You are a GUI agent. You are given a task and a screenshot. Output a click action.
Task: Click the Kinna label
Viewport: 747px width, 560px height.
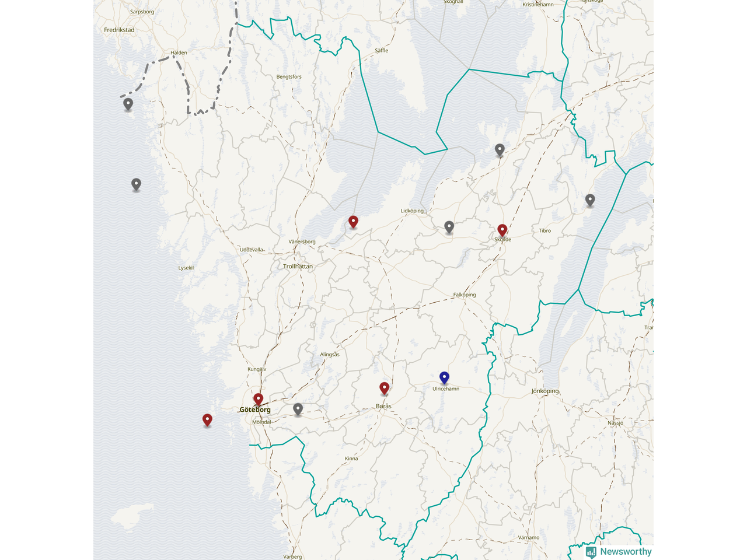351,459
